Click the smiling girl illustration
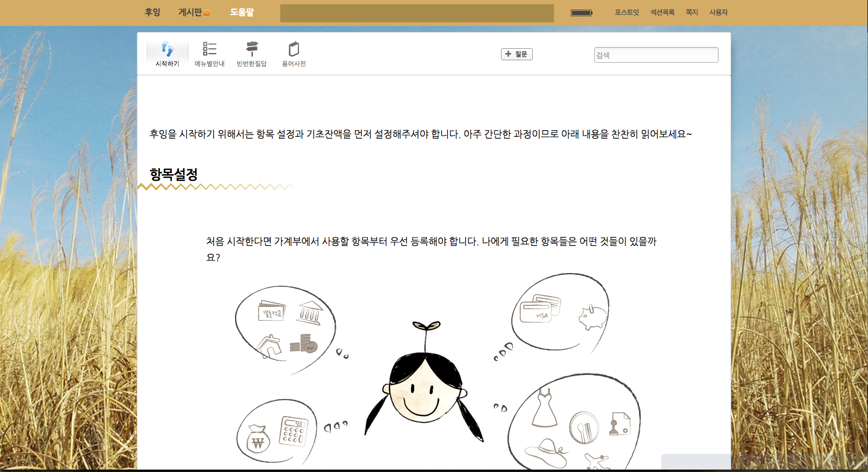Viewport: 868px width, 472px height. click(424, 382)
